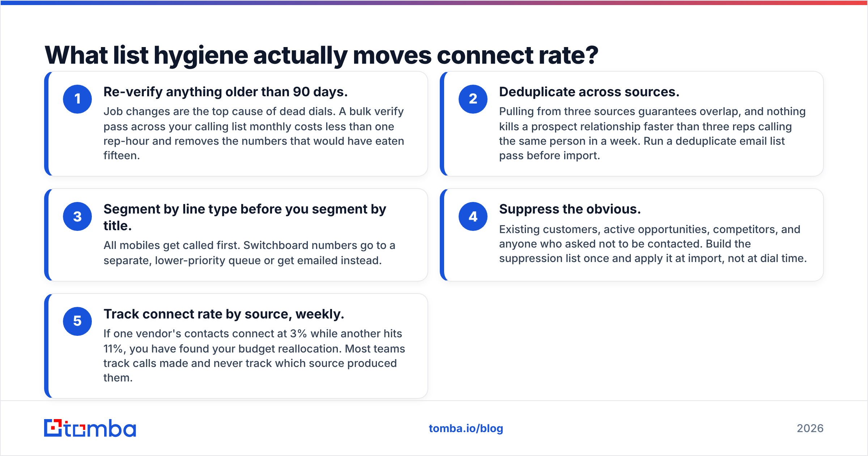Click the paragraph starting 'Pulling from three sources'
Viewport: 868px width, 456px height.
coord(652,134)
